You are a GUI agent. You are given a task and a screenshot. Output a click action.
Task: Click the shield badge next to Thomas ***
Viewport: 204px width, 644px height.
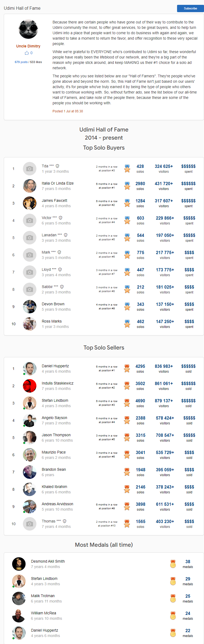[x=65, y=521]
